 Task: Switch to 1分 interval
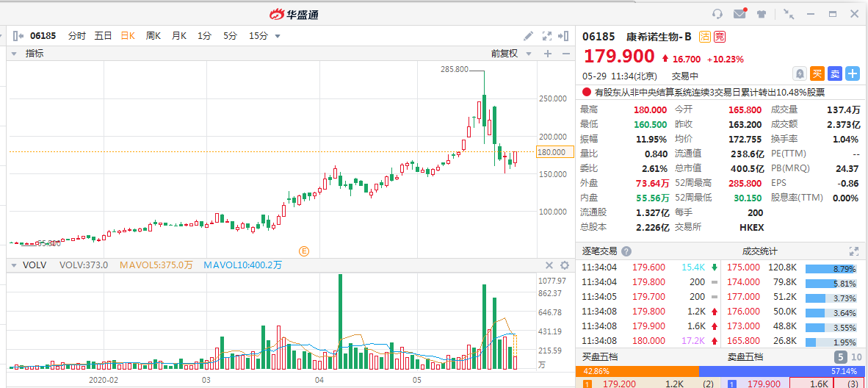point(204,36)
